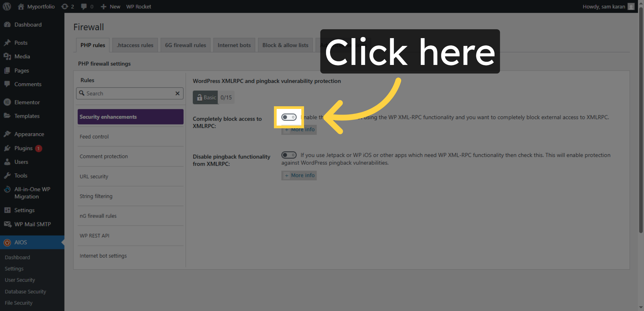Open the WordPress logo menu
Image resolution: width=644 pixels, height=311 pixels.
(6, 6)
